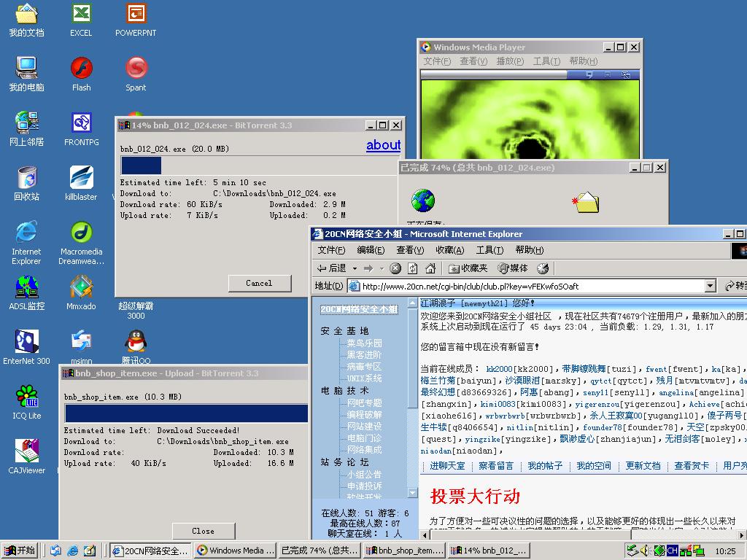
Task: Open the 小组公告 item in sidebar tree
Action: click(x=365, y=475)
